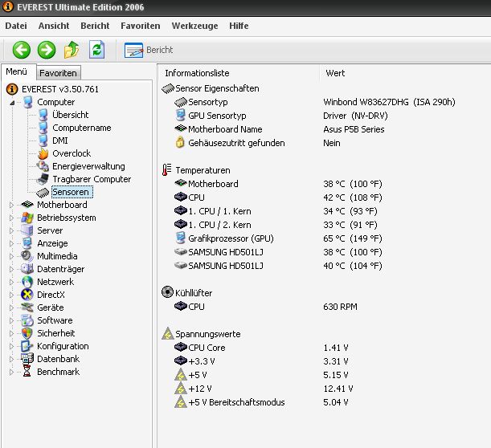Viewport: 491px width, 448px height.
Task: Select DMI in the tree
Action: click(x=60, y=141)
